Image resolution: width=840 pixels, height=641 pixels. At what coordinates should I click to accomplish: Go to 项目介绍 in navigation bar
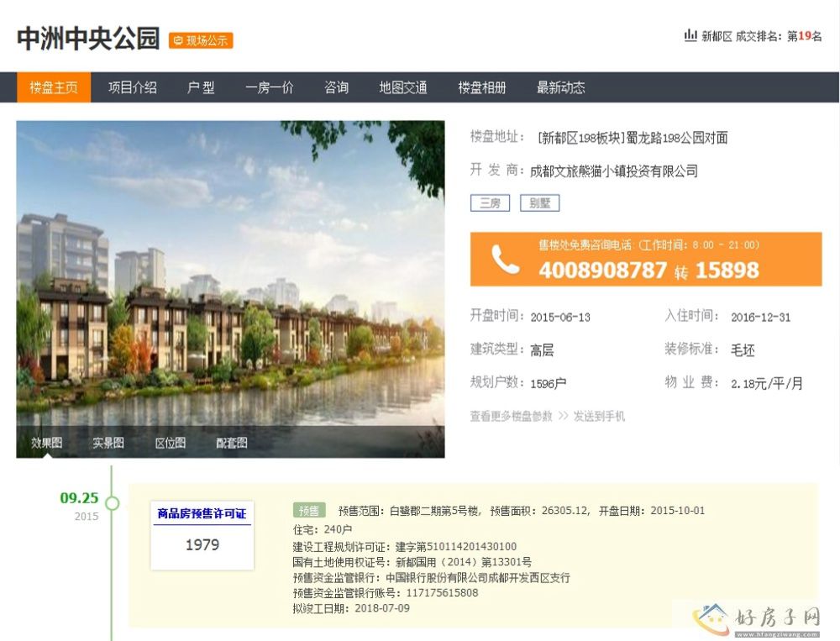tap(132, 87)
